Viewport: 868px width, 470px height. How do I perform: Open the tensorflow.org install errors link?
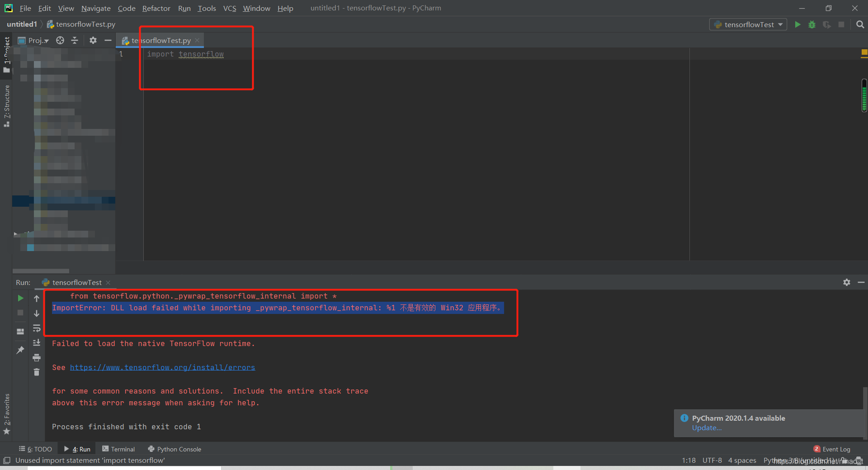click(x=162, y=367)
